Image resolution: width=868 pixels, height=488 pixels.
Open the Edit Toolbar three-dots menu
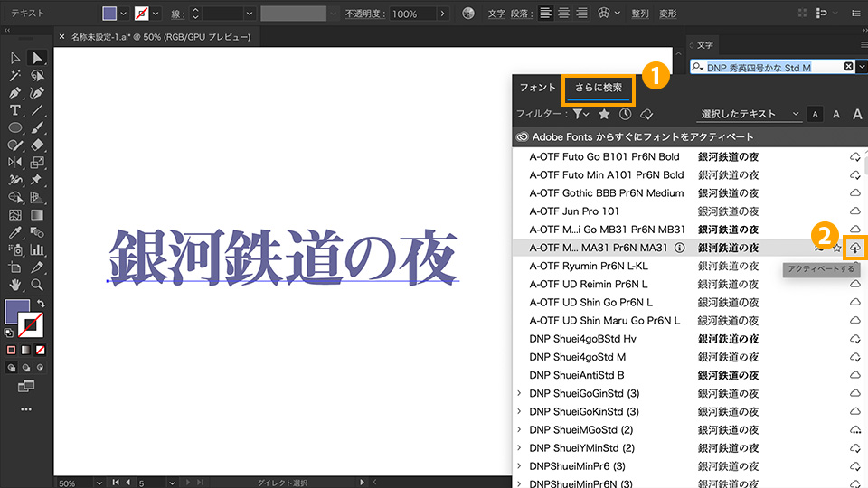(x=26, y=409)
